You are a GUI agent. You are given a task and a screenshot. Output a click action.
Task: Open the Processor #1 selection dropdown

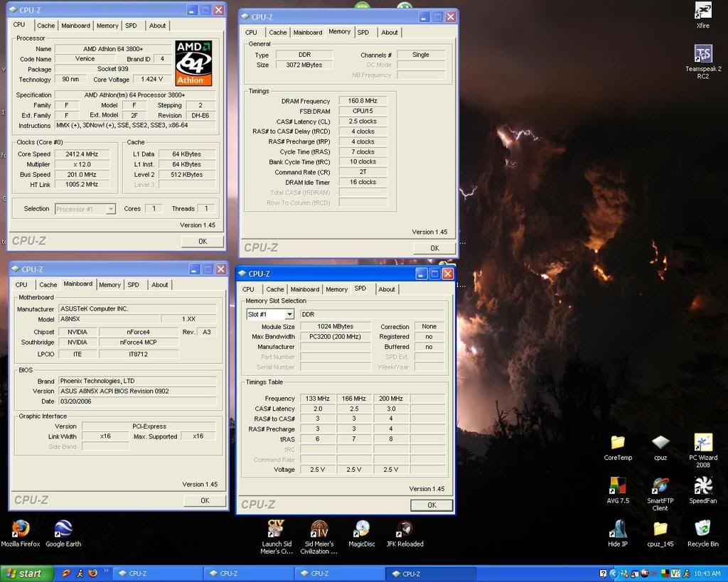point(85,209)
